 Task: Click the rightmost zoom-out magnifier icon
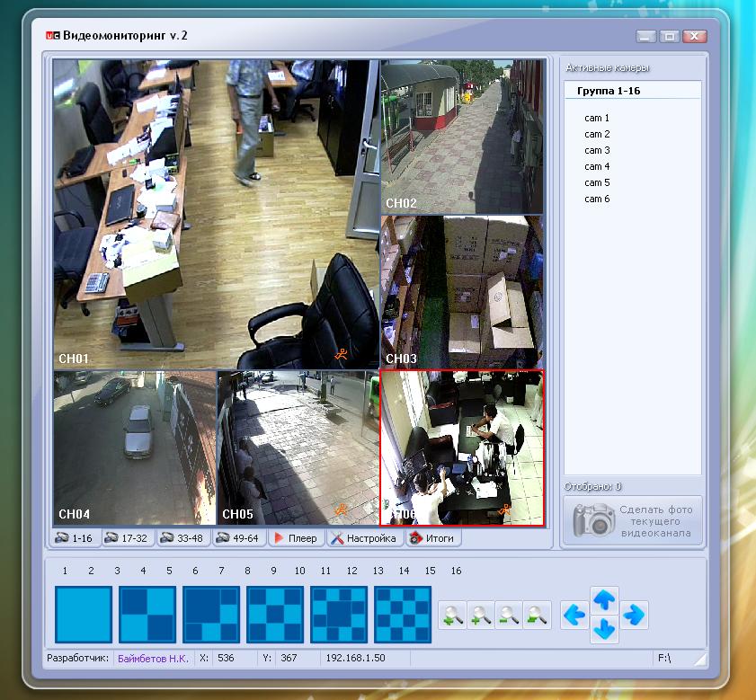(x=538, y=616)
